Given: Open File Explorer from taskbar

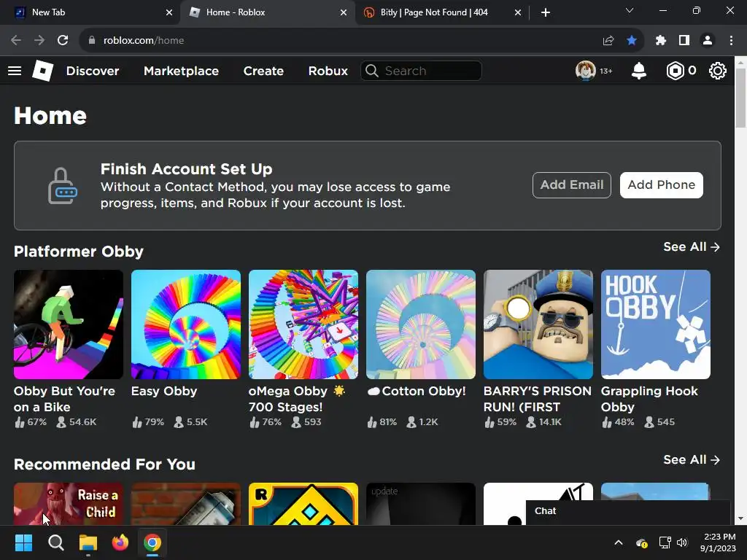Looking at the screenshot, I should click(88, 542).
